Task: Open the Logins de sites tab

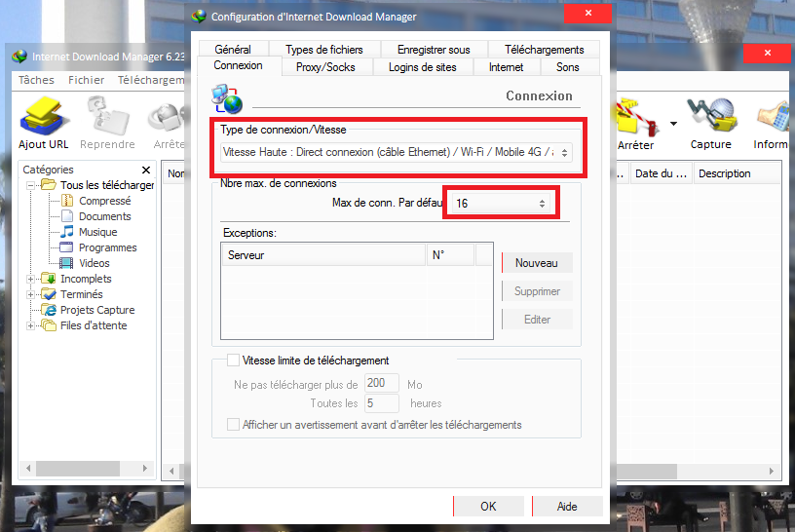Action: tap(423, 67)
